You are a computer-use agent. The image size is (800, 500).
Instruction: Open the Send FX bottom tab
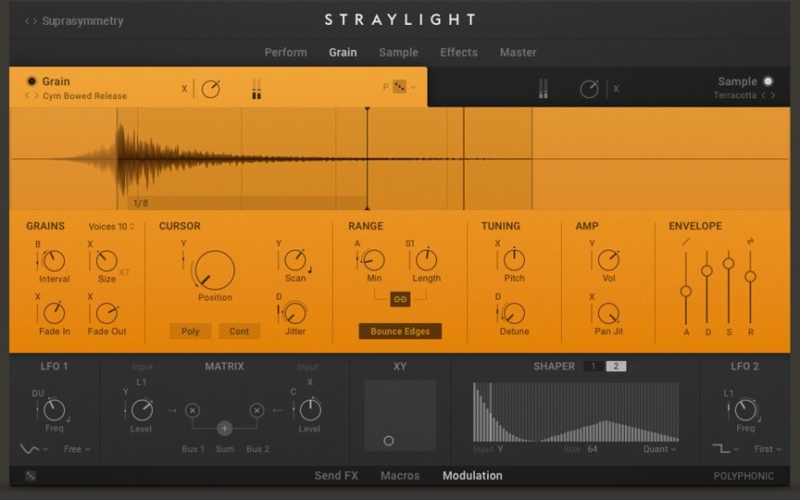(x=336, y=476)
